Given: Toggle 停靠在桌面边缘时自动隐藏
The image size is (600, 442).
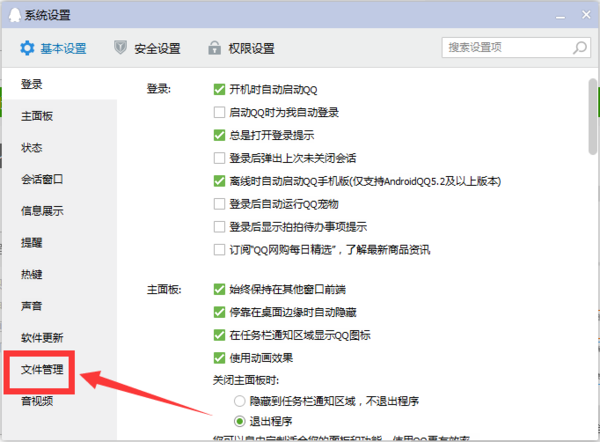Looking at the screenshot, I should (x=219, y=312).
